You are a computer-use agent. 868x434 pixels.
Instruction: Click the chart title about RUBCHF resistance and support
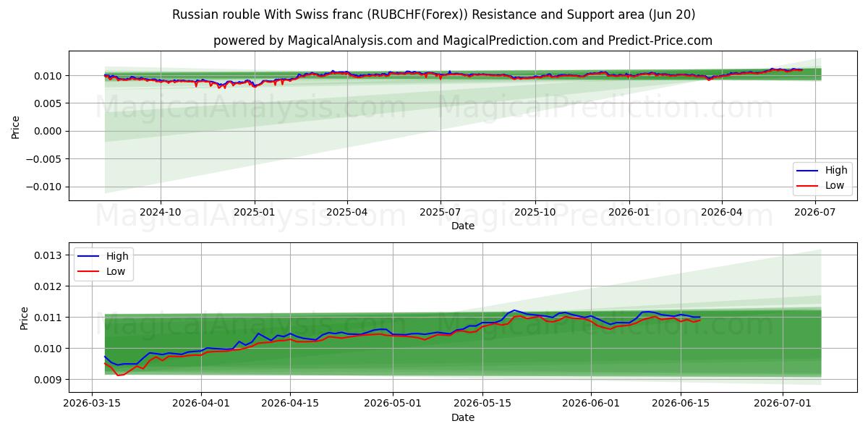[x=434, y=14]
